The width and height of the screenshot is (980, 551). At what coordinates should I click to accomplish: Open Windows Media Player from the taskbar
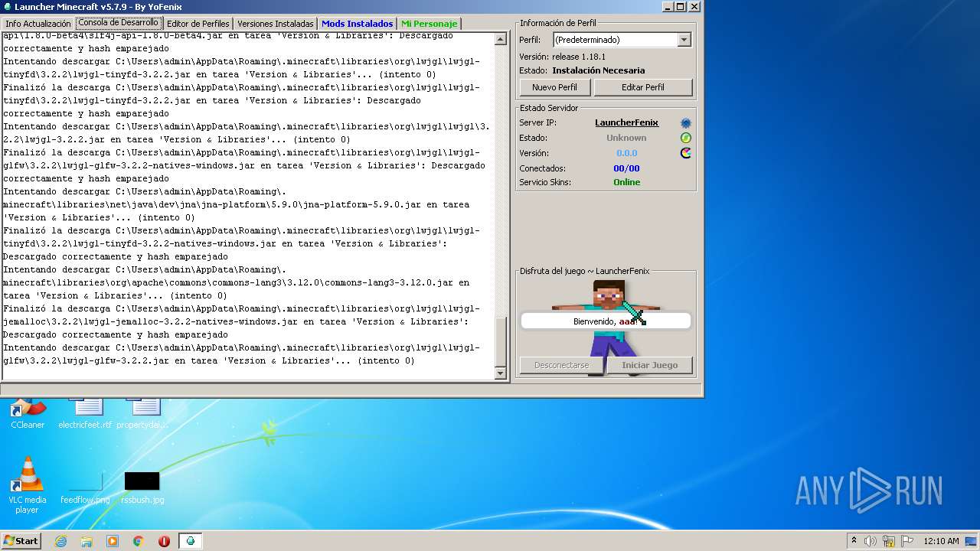click(x=113, y=541)
